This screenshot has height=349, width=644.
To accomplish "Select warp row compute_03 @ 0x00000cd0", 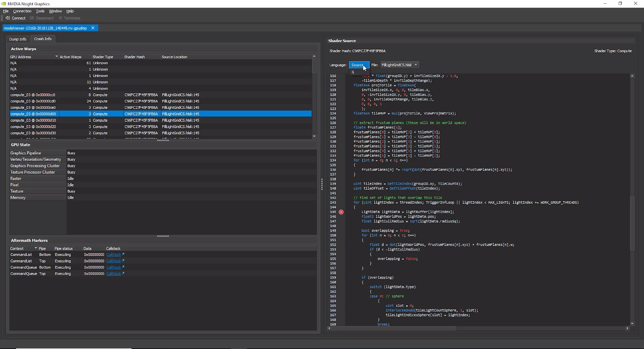I will click(161, 101).
